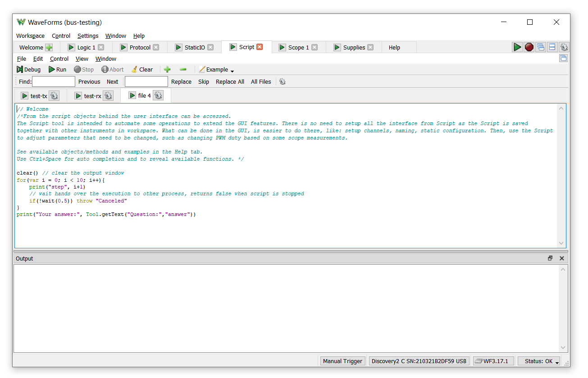Click the Clear broom icon
The image size is (588, 378).
click(x=134, y=69)
